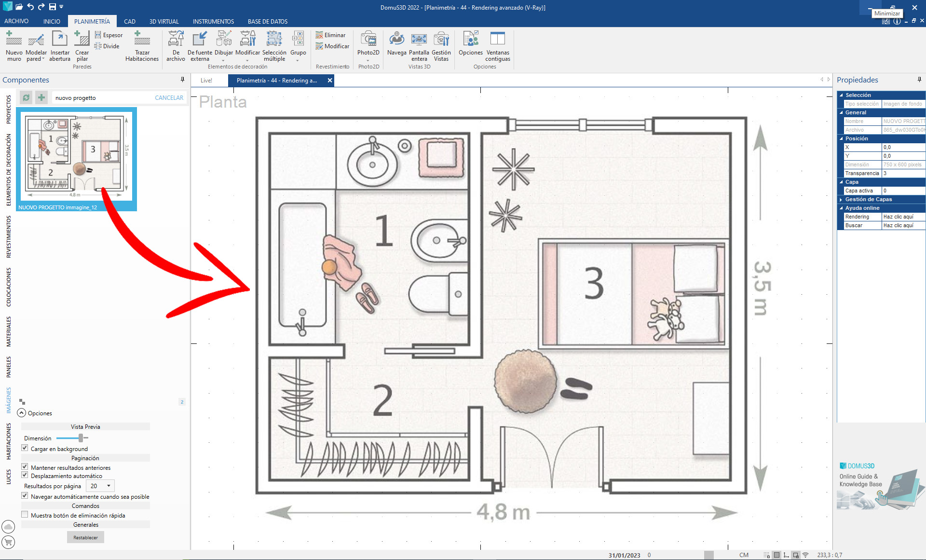Click the Restablecer button
The height and width of the screenshot is (560, 926).
85,537
